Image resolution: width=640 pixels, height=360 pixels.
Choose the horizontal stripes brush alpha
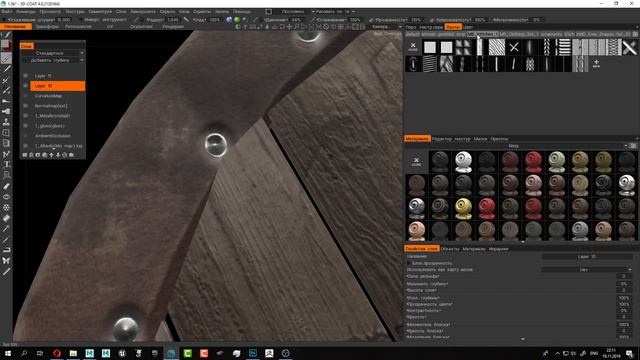tap(564, 47)
